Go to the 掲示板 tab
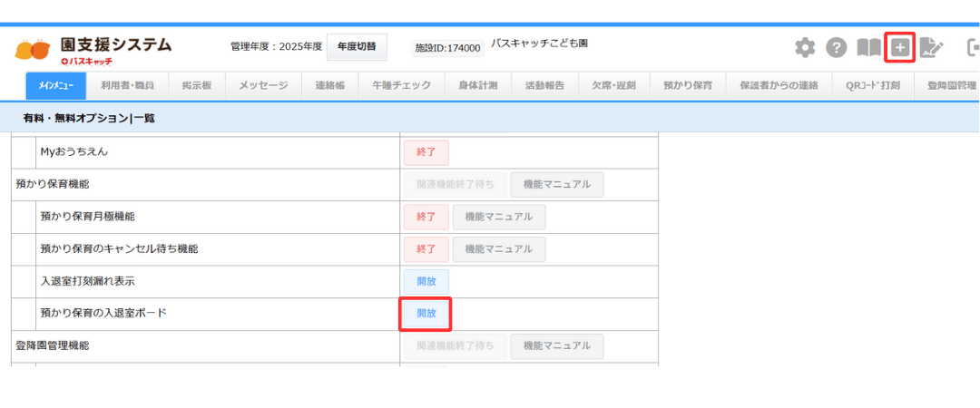The height and width of the screenshot is (408, 980). coord(196,85)
